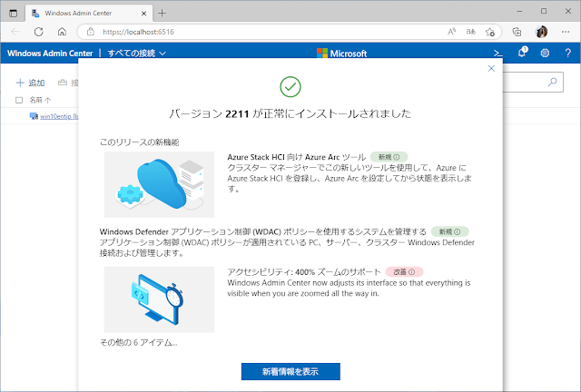This screenshot has height=392, width=581.
Task: Select the Windows Admin Center browser tab
Action: pyautogui.click(x=89, y=14)
